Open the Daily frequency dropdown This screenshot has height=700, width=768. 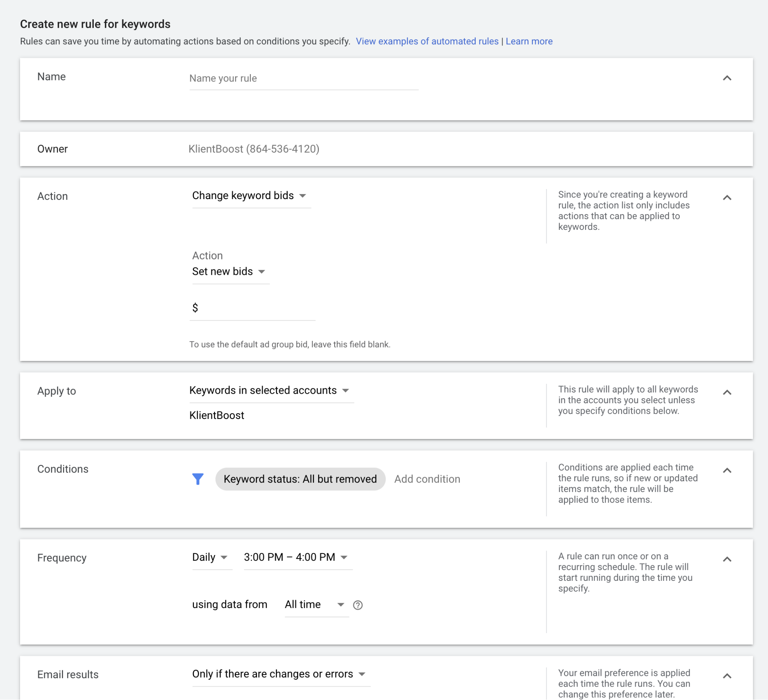pos(210,557)
